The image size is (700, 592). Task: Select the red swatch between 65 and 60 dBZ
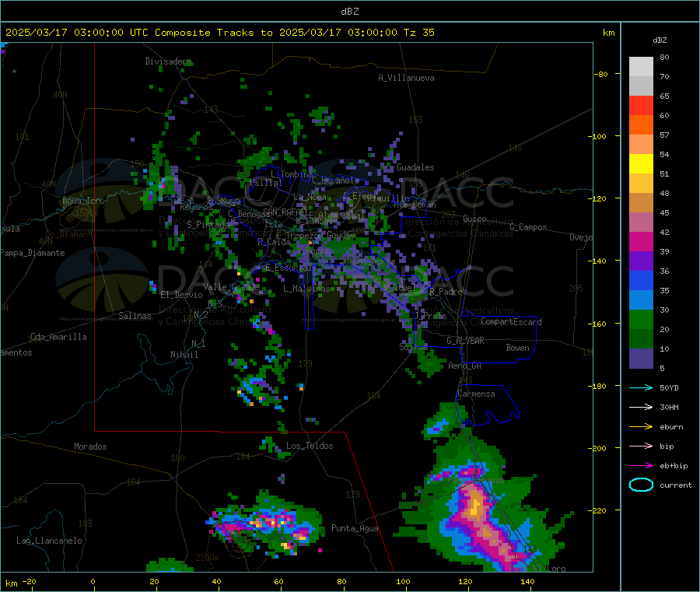641,105
